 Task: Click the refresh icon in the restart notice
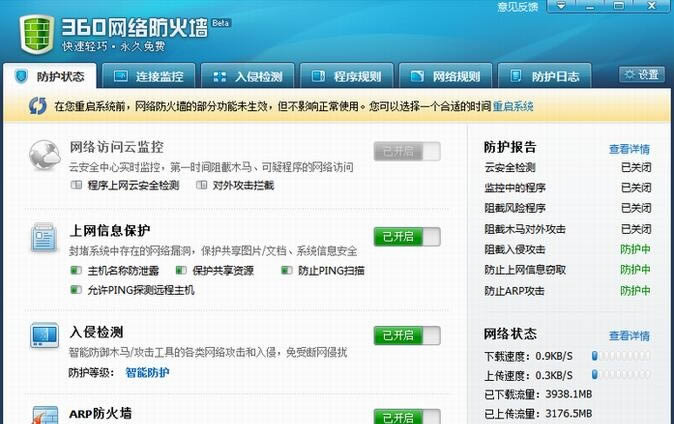click(x=37, y=105)
